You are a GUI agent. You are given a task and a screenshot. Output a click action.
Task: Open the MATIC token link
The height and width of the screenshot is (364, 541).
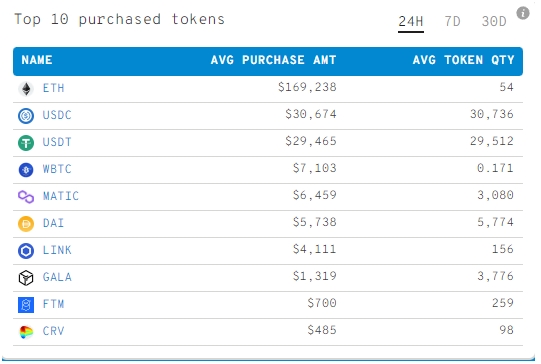[x=61, y=196]
